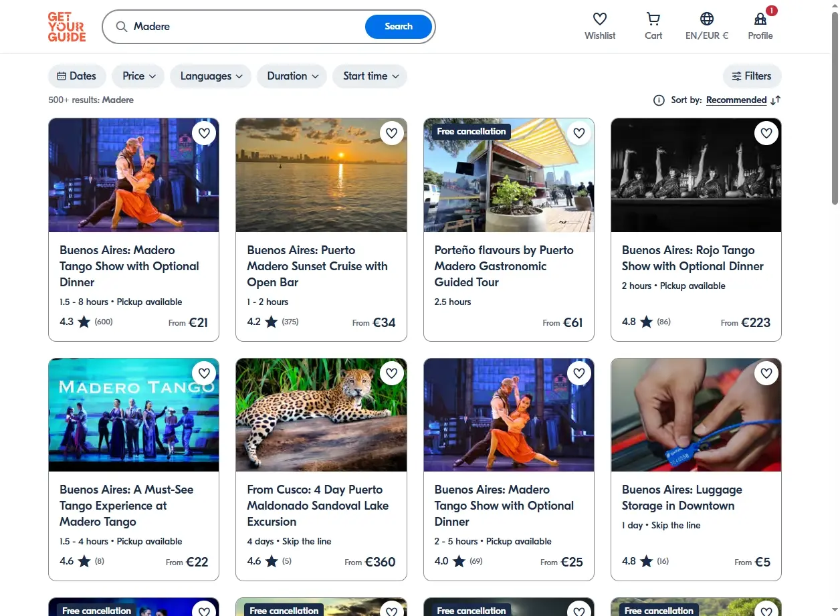Wishlist the Puerto Madero Sunset Cruise card

click(392, 133)
